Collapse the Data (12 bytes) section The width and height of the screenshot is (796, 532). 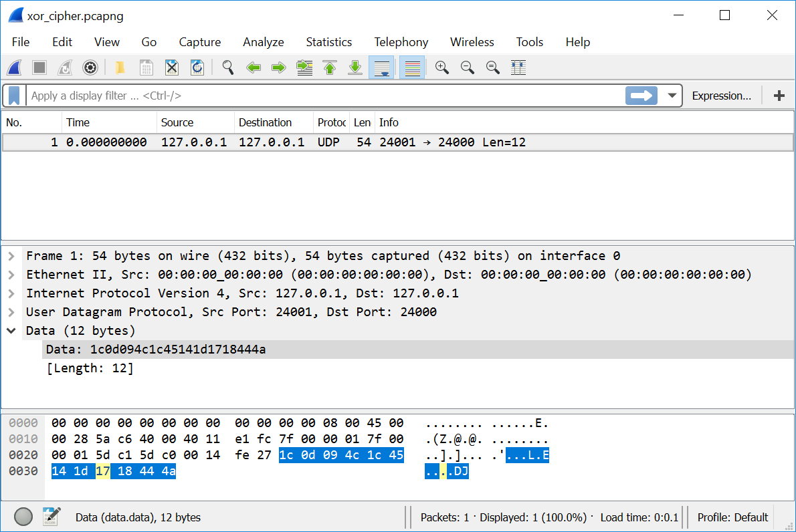(11, 331)
